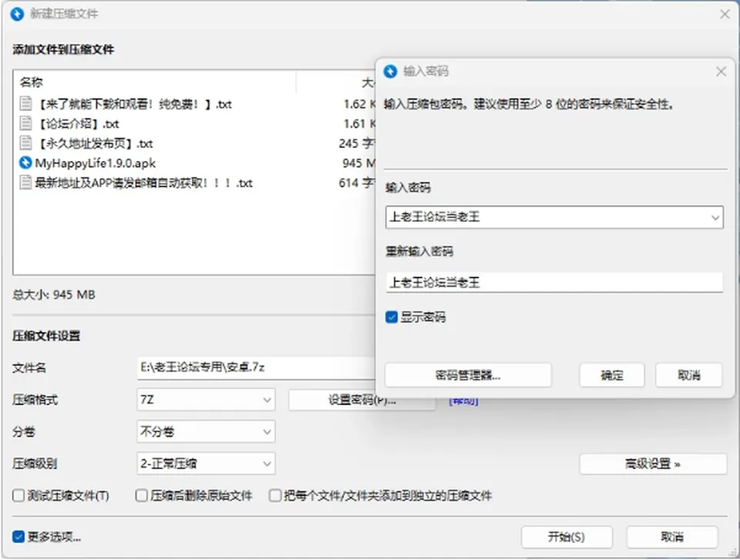Click 取消 in the password dialog
Image resolution: width=740 pixels, height=560 pixels.
(x=688, y=375)
